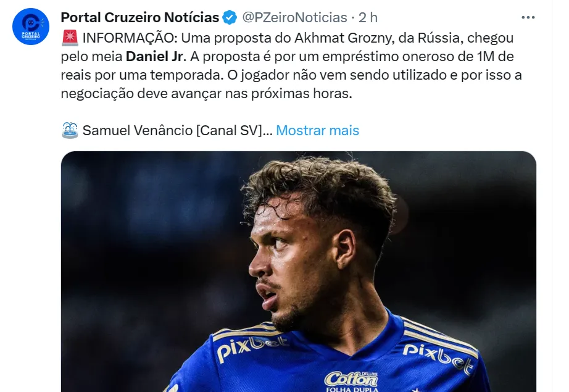Click the Pixbet logo on right shoulder
Screen dimensions: 569x392
(439, 358)
